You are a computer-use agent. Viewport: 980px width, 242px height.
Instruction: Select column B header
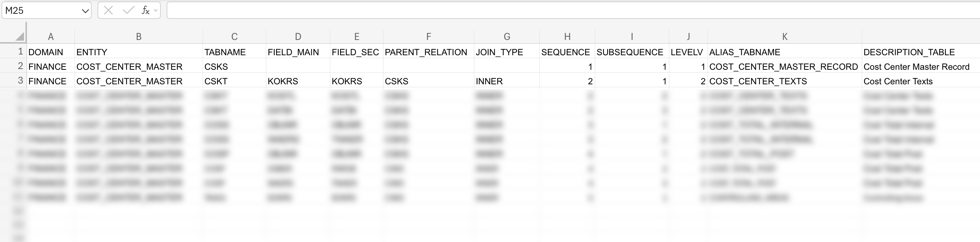(139, 36)
